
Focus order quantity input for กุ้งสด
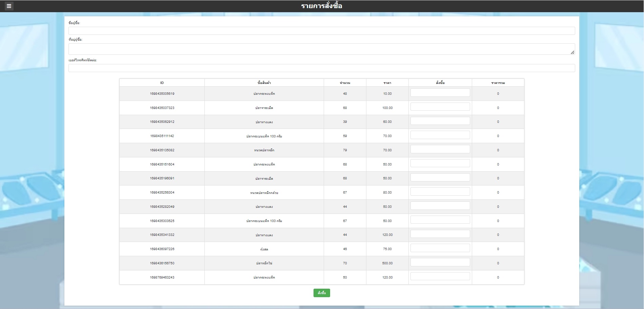pyautogui.click(x=440, y=248)
